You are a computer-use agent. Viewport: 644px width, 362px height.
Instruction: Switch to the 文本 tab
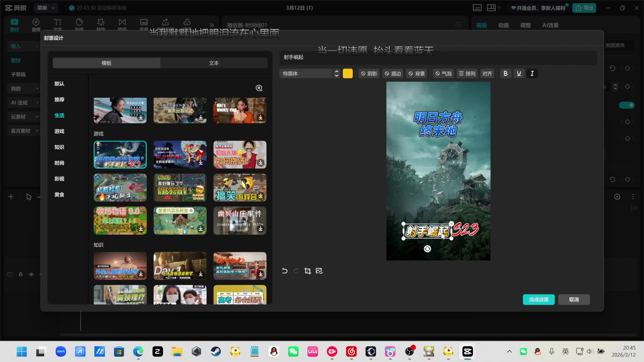pyautogui.click(x=214, y=63)
